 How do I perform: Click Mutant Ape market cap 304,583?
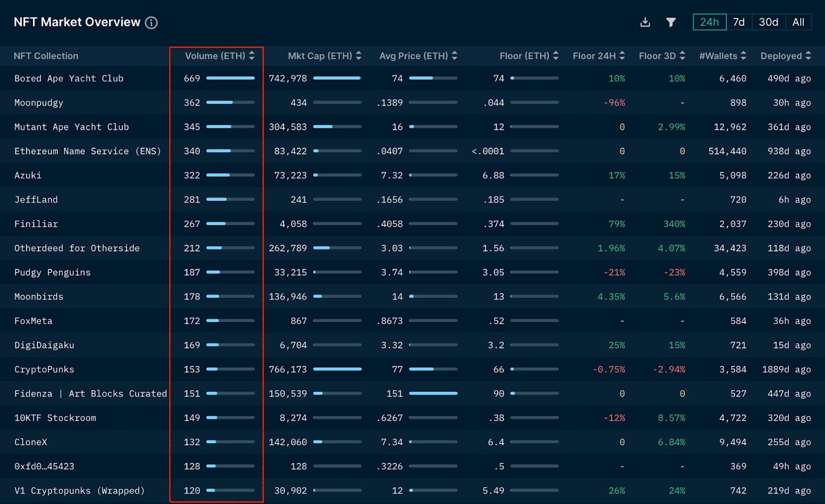coord(288,127)
